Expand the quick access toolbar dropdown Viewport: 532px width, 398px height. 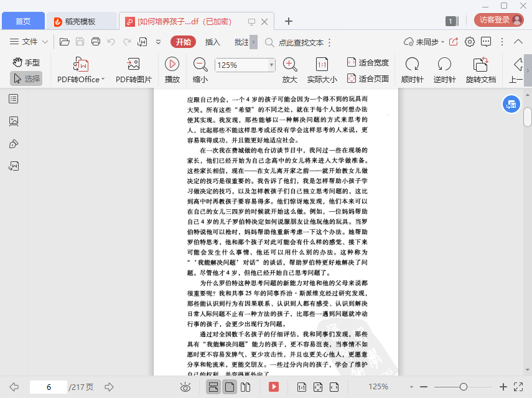click(x=158, y=42)
